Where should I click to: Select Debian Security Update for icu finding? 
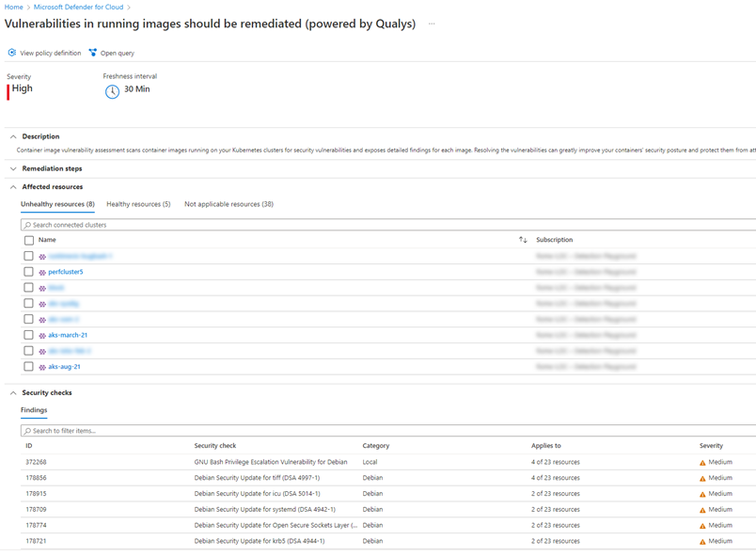(x=257, y=494)
